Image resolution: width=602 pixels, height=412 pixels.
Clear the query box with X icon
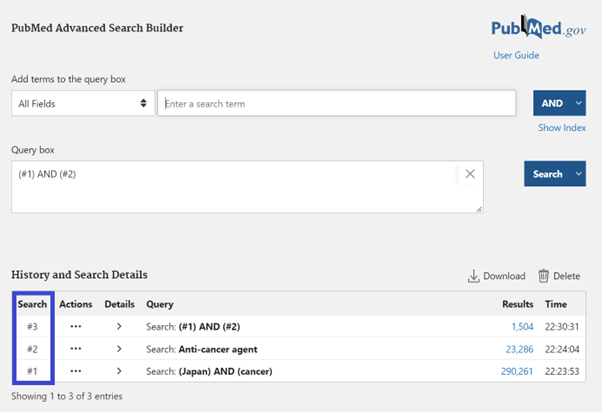coord(470,174)
